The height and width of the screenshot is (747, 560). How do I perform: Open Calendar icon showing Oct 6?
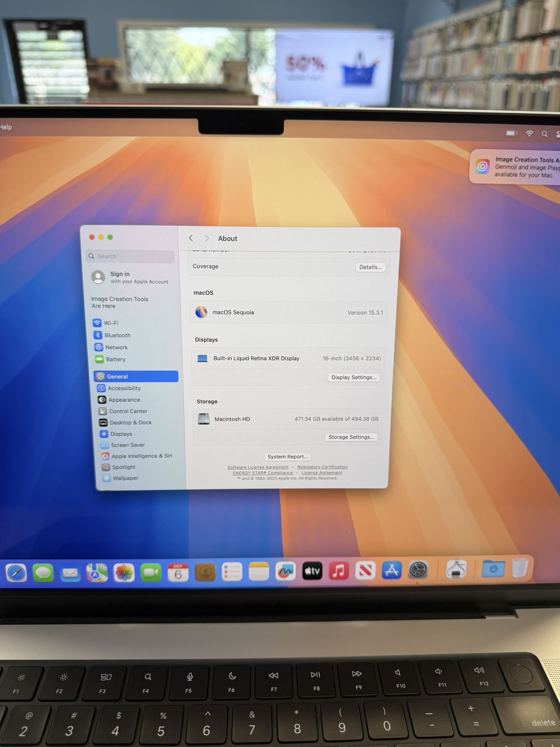pyautogui.click(x=178, y=573)
